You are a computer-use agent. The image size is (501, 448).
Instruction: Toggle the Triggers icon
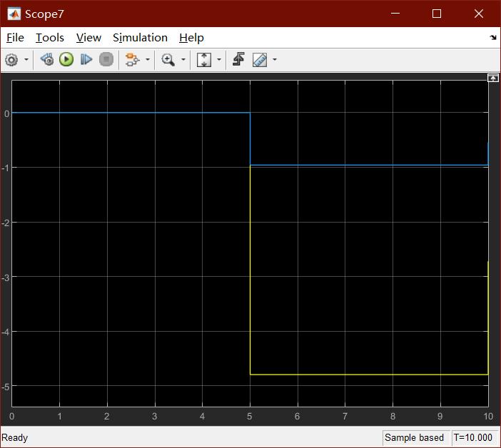tap(238, 60)
